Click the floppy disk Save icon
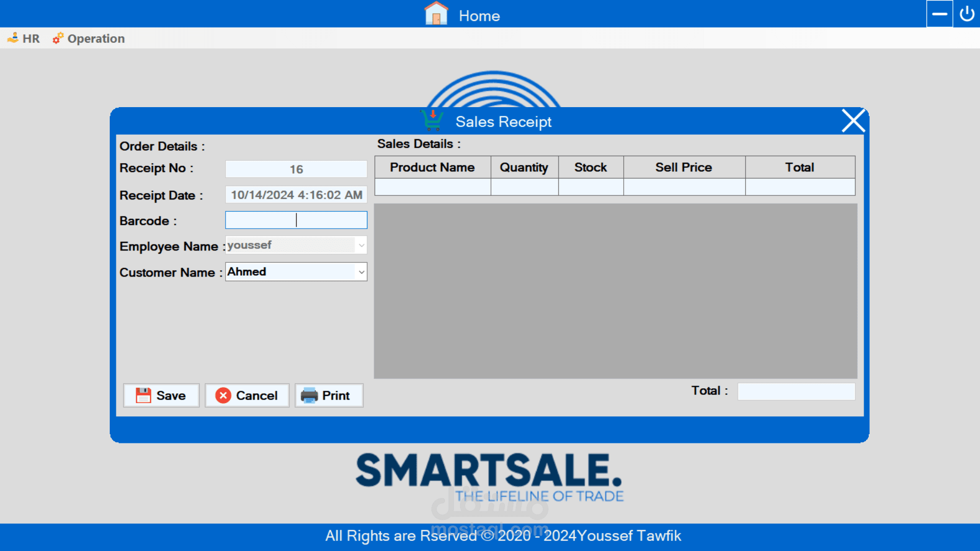Screen dimensions: 980x551 [x=143, y=395]
